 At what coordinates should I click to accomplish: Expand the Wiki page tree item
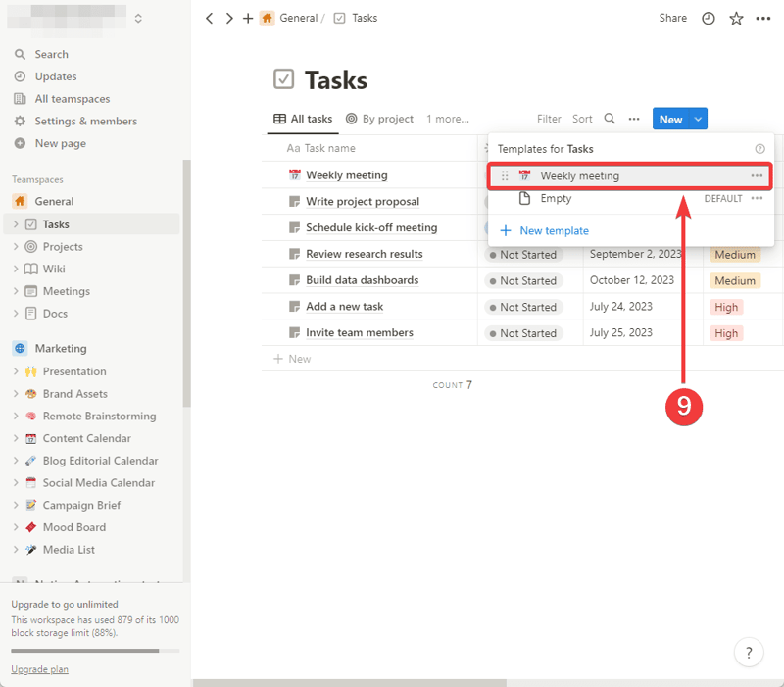click(x=17, y=270)
